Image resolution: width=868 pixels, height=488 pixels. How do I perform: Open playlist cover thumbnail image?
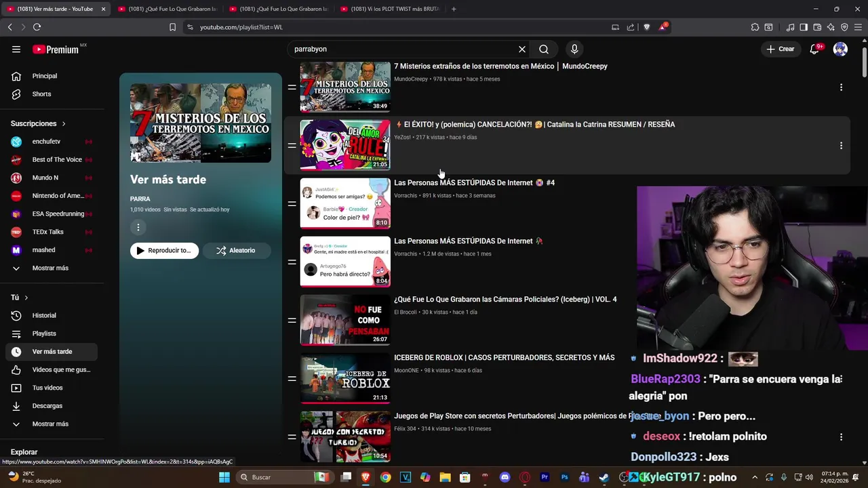[x=201, y=123]
